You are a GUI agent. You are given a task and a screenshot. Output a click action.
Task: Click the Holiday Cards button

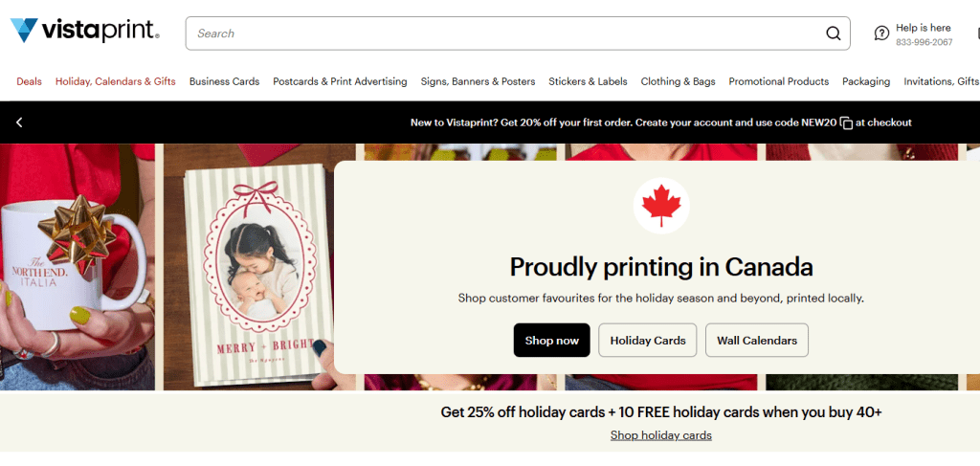click(x=648, y=341)
